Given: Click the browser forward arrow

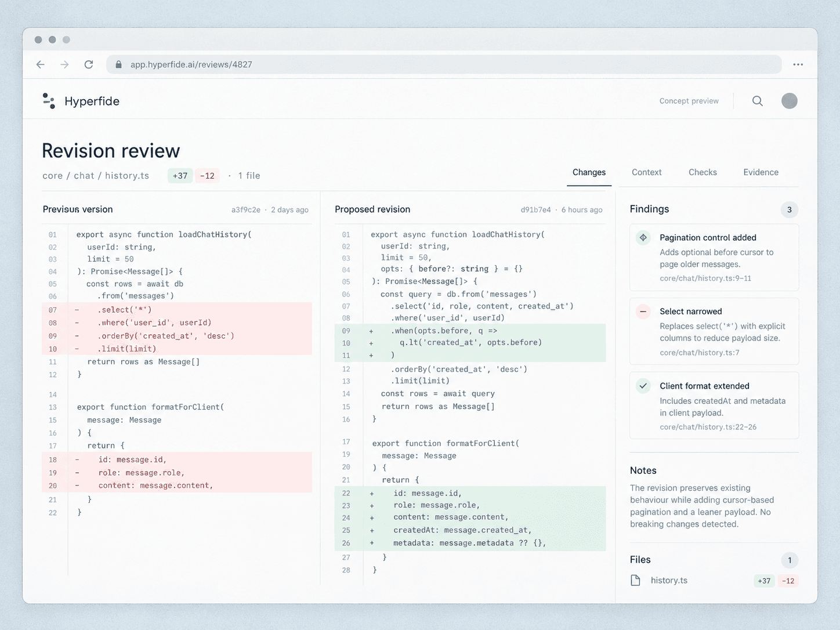Looking at the screenshot, I should click(64, 64).
